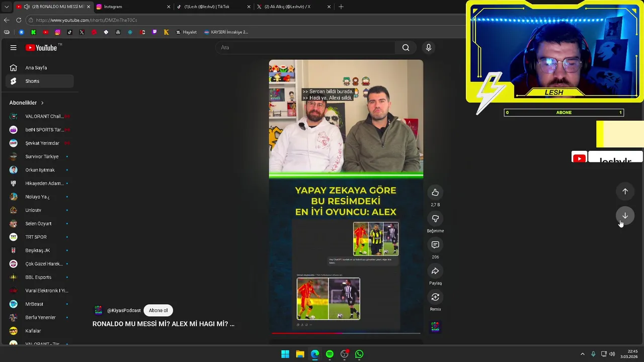Go to next short with down arrow
644x362 pixels.
(x=625, y=215)
